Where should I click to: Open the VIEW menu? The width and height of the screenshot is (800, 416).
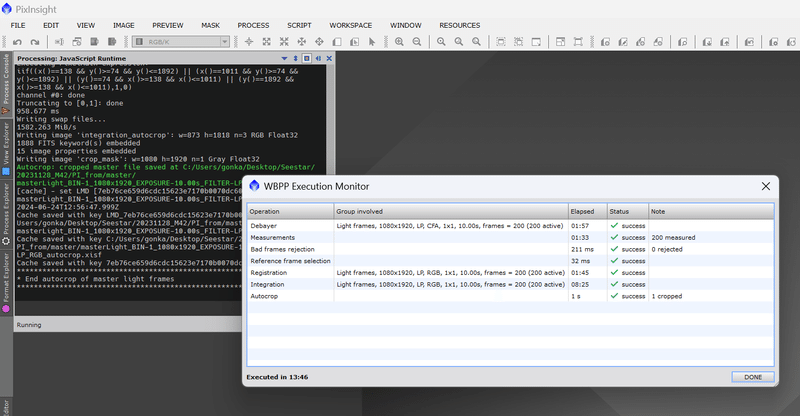[x=86, y=25]
